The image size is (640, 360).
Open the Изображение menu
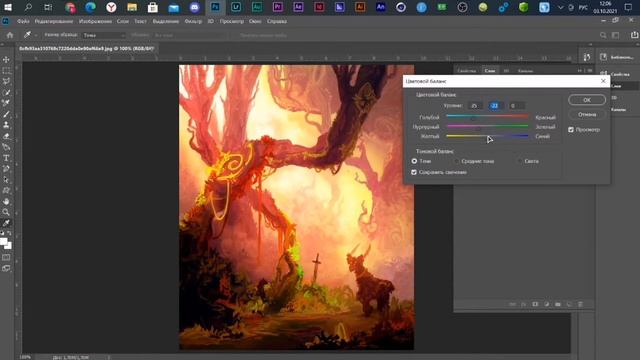point(95,21)
